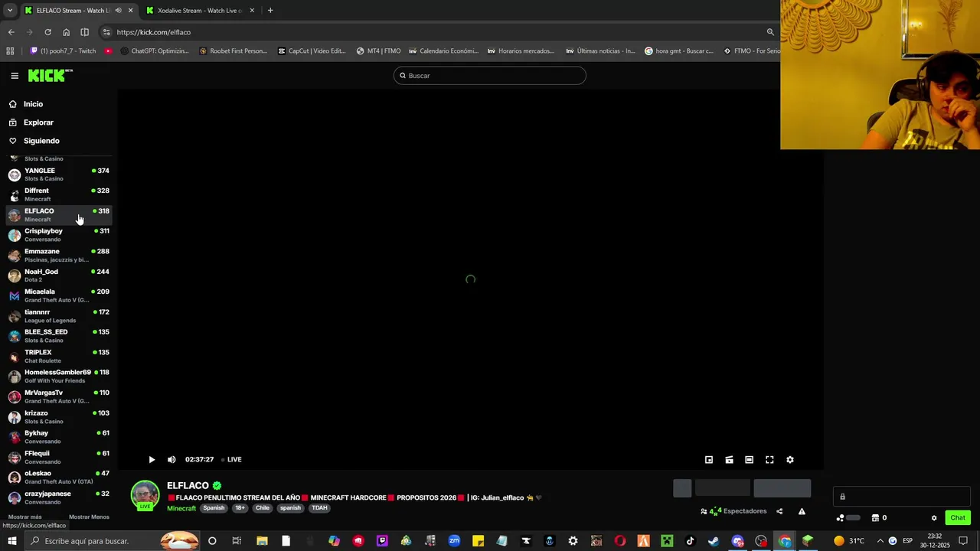Viewport: 980px width, 551px height.
Task: Open player settings gear
Action: [790, 460]
